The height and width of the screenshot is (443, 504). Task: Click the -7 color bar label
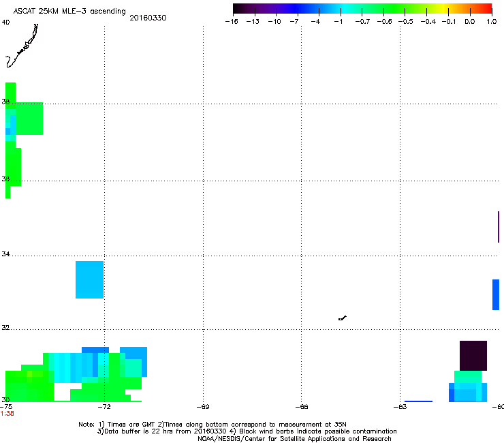coord(294,22)
